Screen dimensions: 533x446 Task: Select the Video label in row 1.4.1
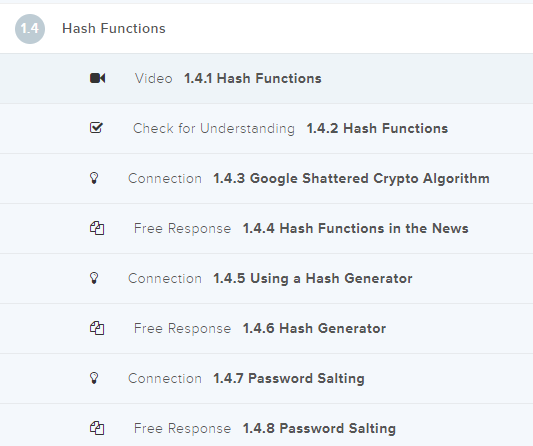click(154, 79)
